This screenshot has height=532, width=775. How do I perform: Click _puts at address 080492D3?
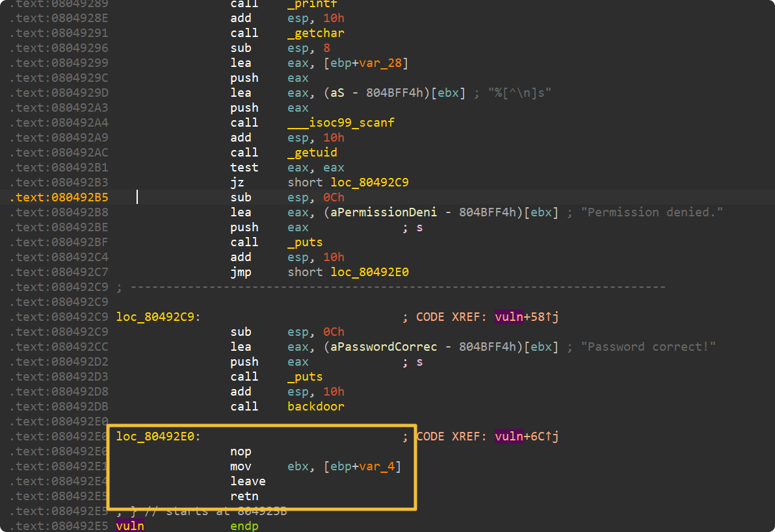tap(305, 377)
